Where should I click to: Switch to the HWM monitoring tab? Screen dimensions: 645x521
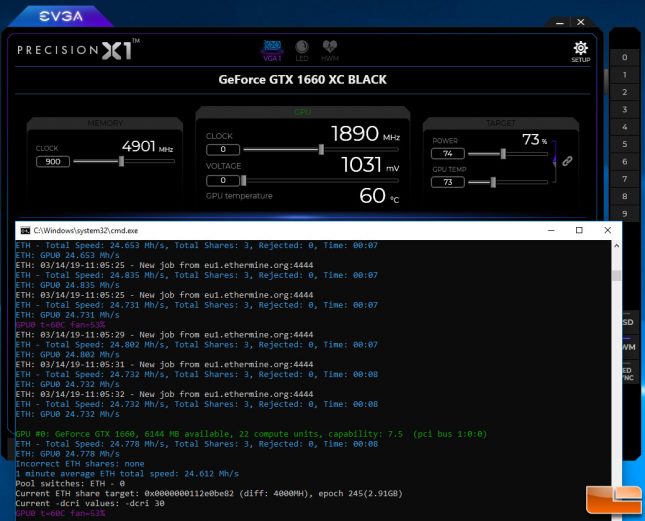click(330, 51)
